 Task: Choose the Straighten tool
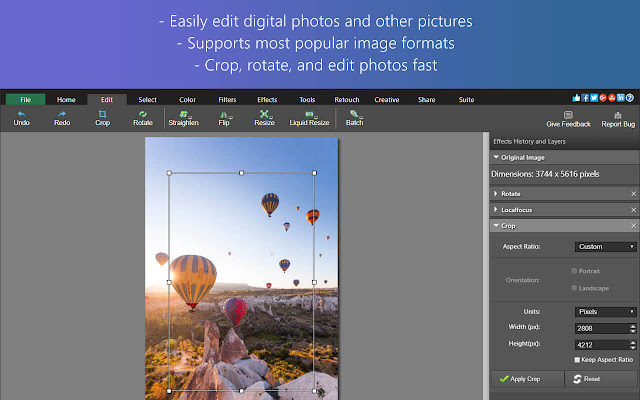click(183, 114)
